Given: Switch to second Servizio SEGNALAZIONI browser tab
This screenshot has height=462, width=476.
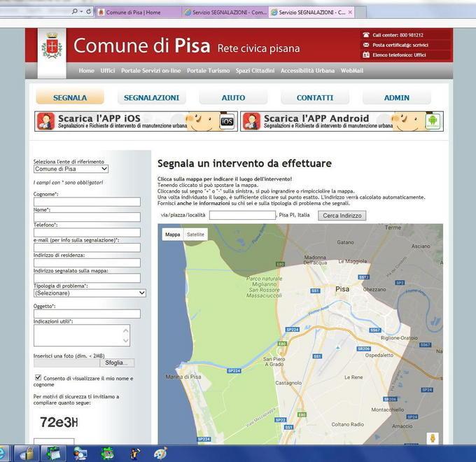Looking at the screenshot, I should pos(225,13).
